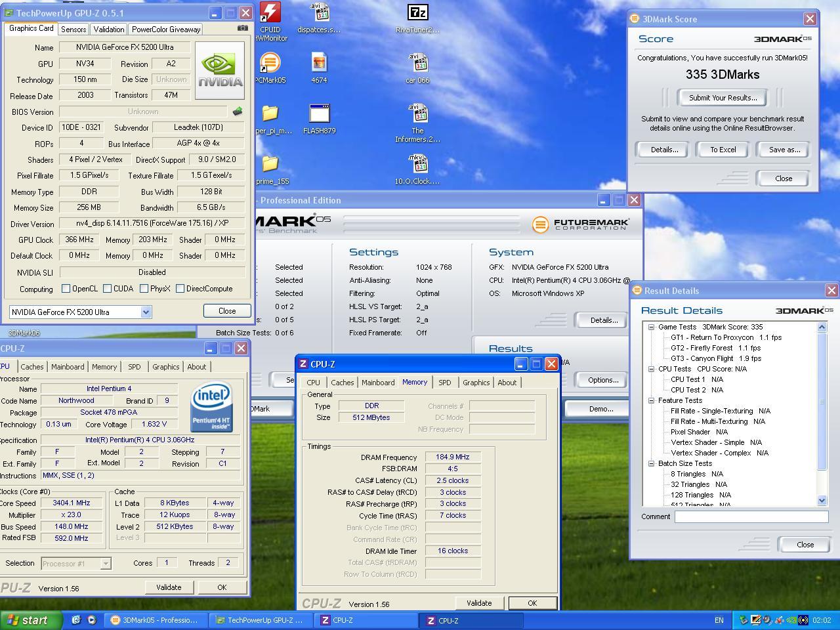The height and width of the screenshot is (630, 840).
Task: Click the GPU-Z screenshot camera icon
Action: coord(242,28)
